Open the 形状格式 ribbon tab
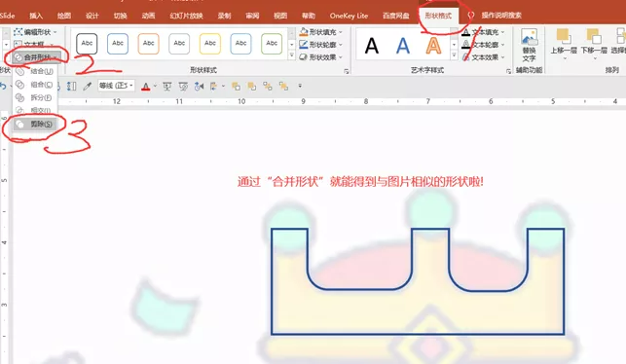 438,16
